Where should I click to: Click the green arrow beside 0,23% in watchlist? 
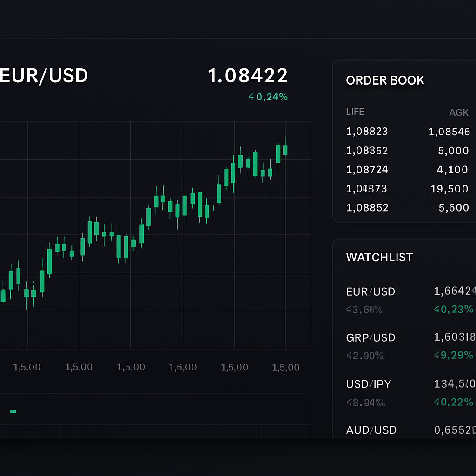(x=437, y=309)
